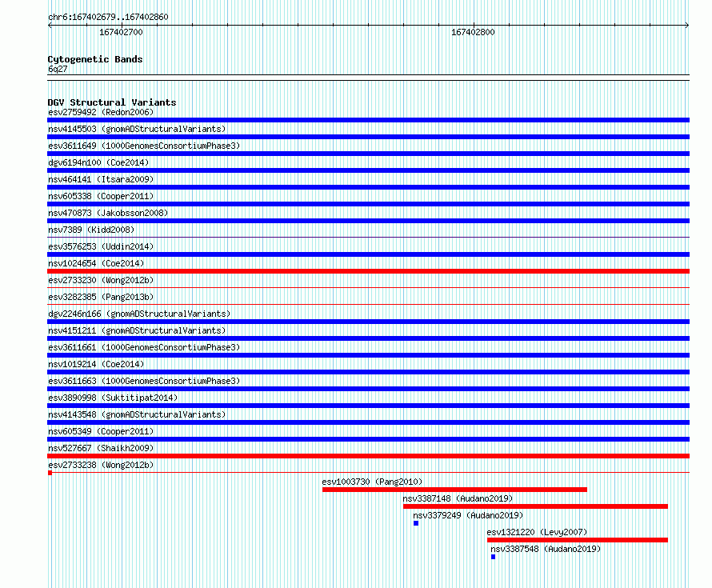Select nsv3379249 (Audano2019) label
The image size is (712, 588).
tap(468, 515)
